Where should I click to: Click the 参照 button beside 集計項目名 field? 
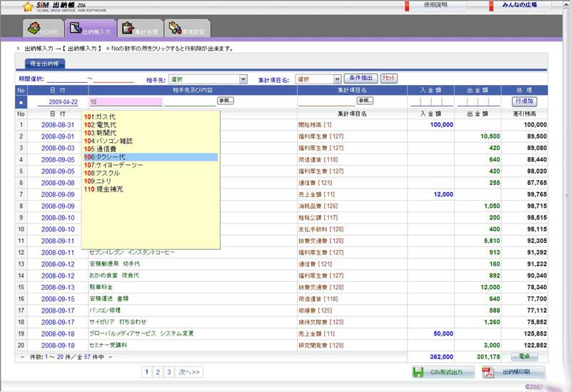coord(365,101)
